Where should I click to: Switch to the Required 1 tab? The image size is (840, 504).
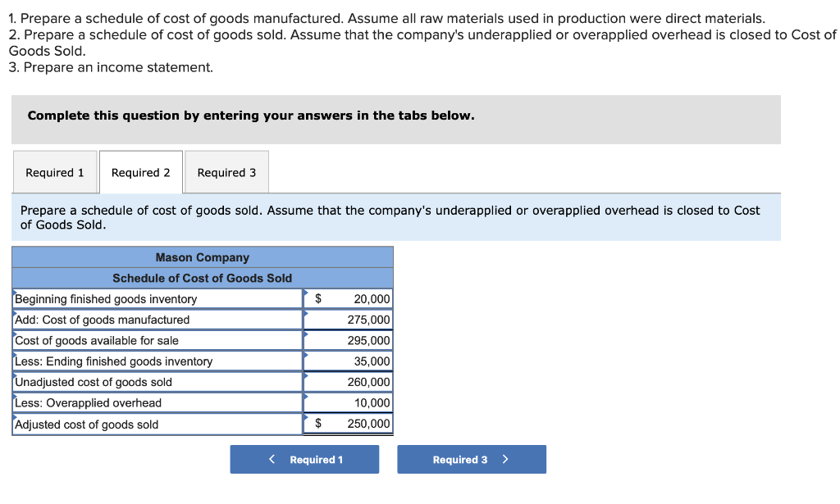pos(55,172)
